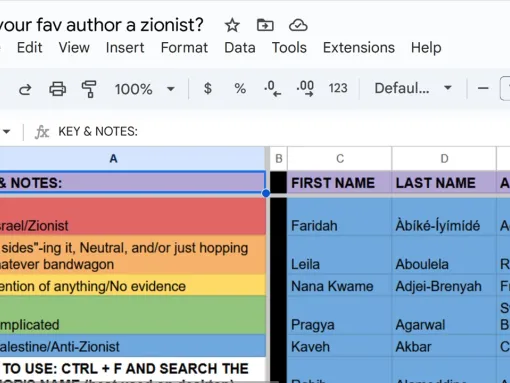
Task: Open the Default font dropdown
Action: pos(413,88)
